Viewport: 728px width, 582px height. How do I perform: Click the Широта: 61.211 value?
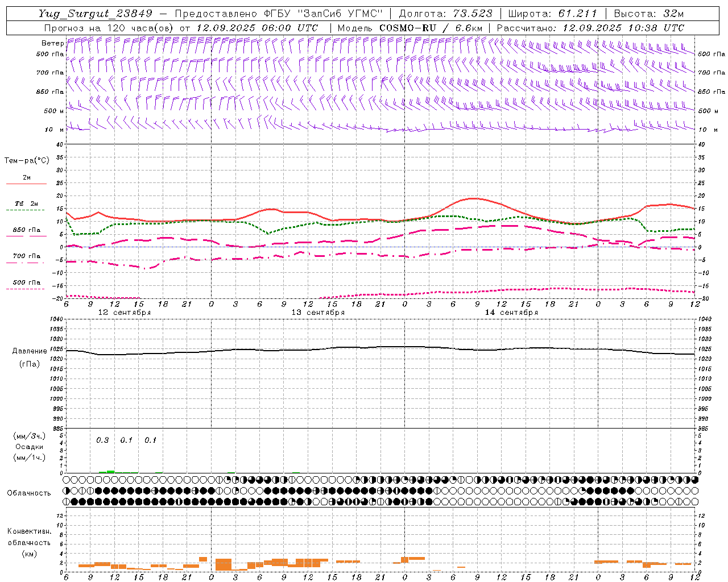coord(552,14)
